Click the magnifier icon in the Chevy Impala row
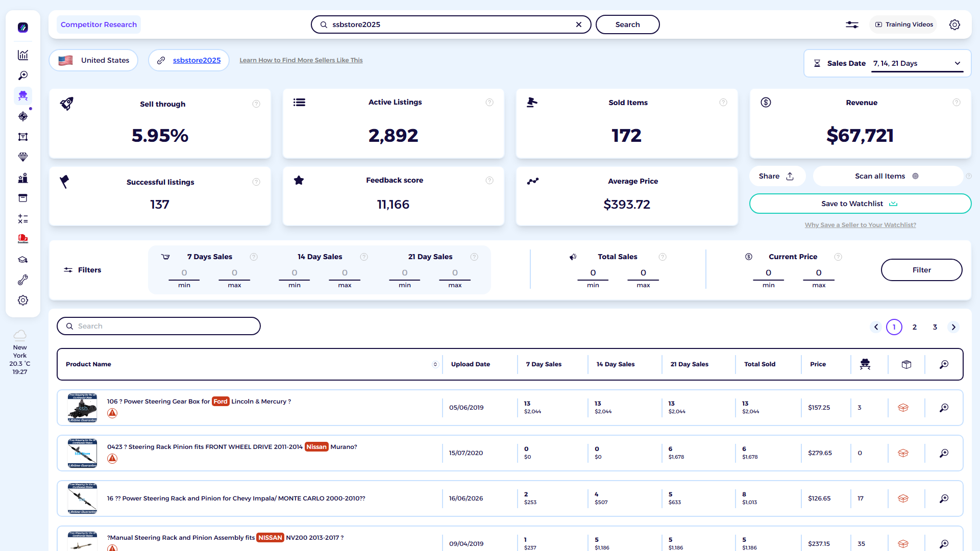Screen dimensions: 980x551 944,498
